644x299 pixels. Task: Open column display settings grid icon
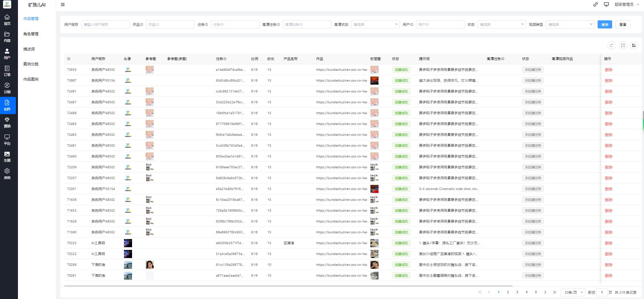tap(634, 45)
